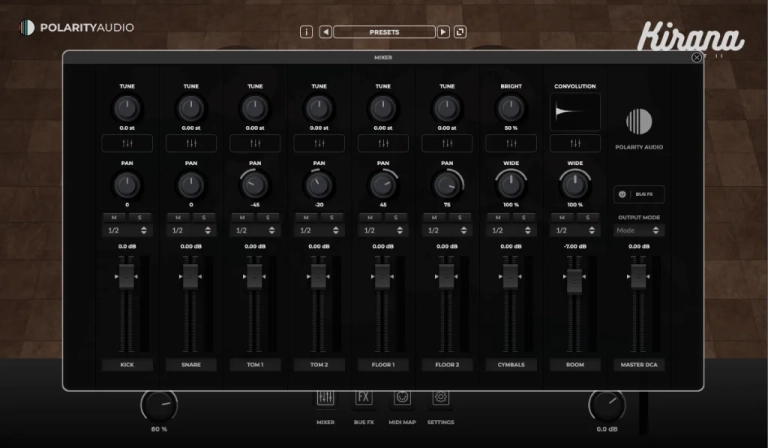Solo the Kick channel
The image size is (768, 448).
coord(140,217)
